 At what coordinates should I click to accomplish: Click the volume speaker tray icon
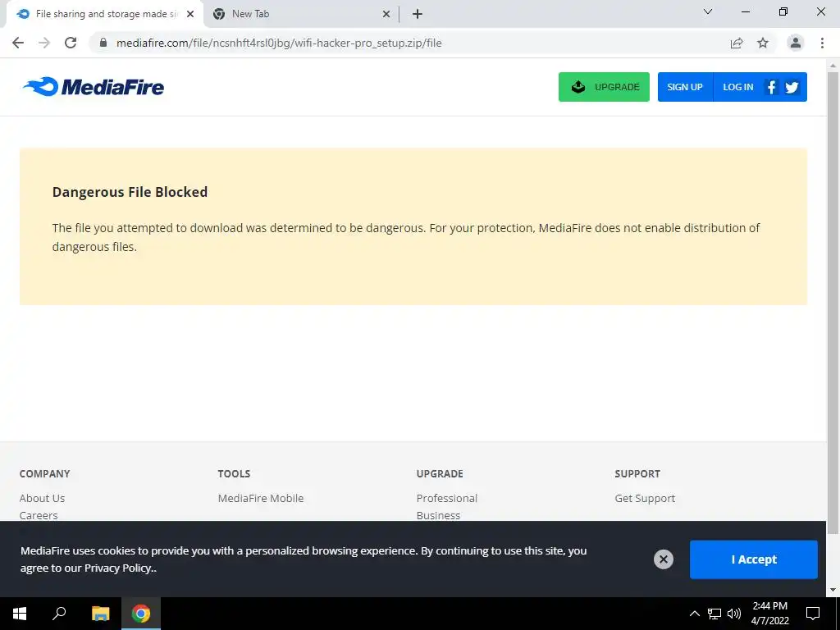pos(734,614)
